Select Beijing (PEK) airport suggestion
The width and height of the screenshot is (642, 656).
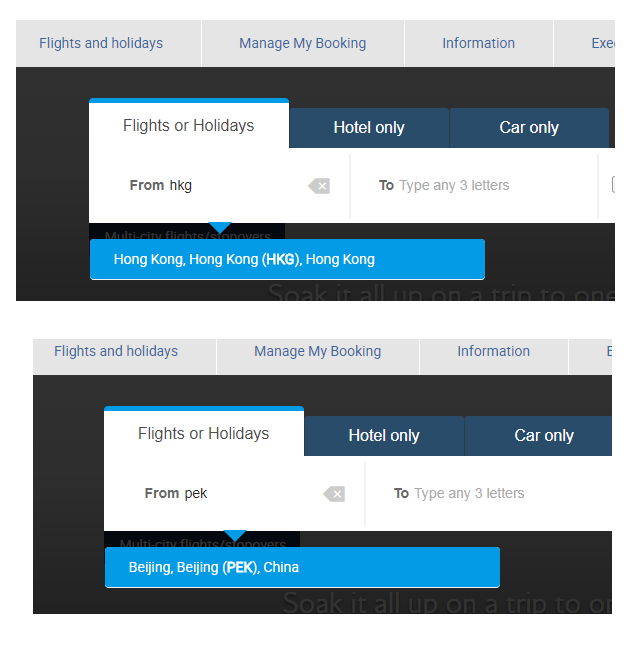[302, 568]
